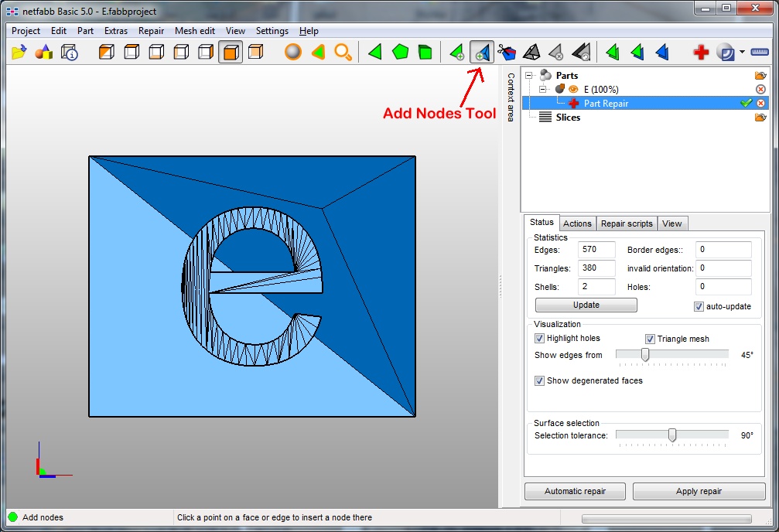The image size is (779, 532).
Task: Open the part information icon
Action: pos(69,52)
